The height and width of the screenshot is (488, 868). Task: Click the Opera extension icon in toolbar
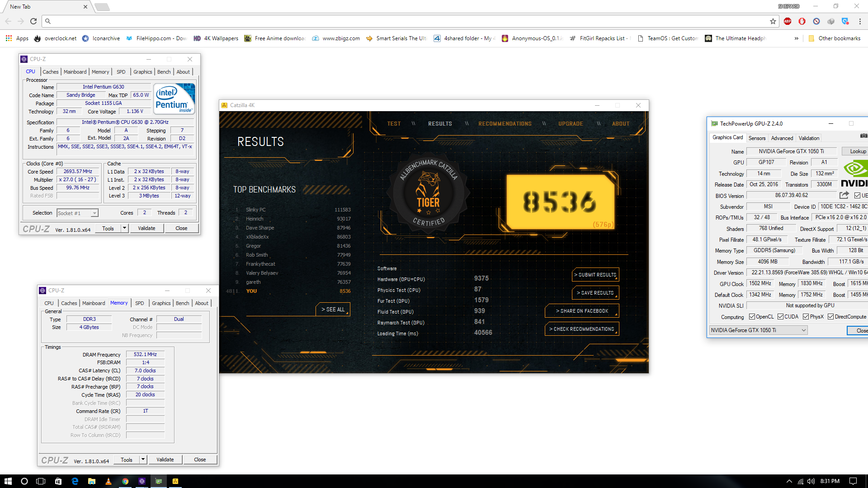tap(802, 21)
